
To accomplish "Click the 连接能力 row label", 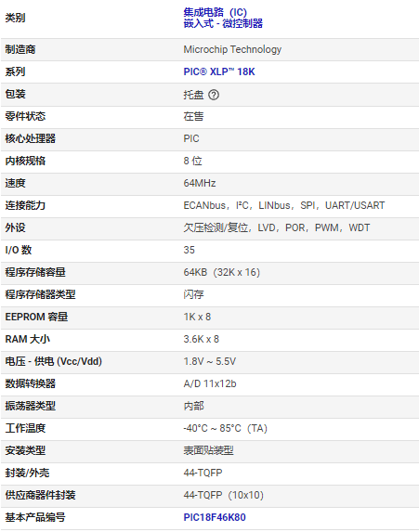I will tap(25, 205).
